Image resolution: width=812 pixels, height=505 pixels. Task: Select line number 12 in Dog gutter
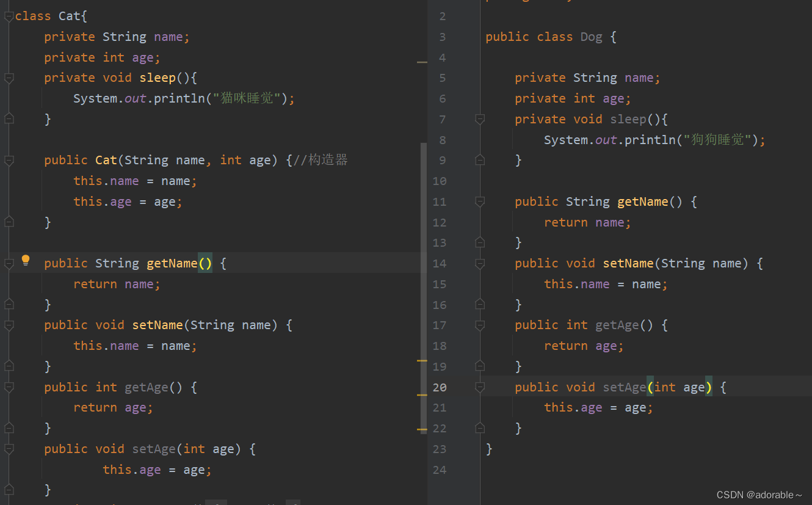click(440, 222)
